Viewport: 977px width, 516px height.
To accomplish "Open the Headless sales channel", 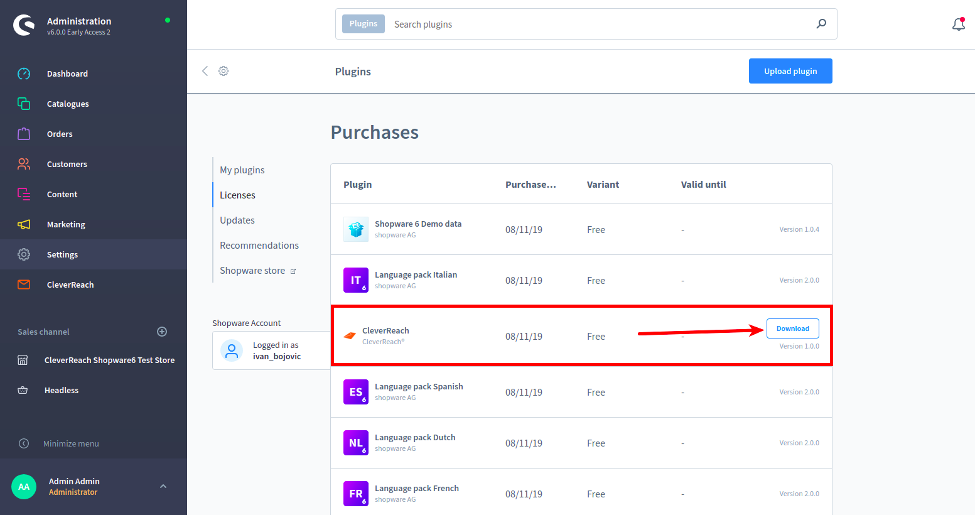I will click(x=61, y=390).
